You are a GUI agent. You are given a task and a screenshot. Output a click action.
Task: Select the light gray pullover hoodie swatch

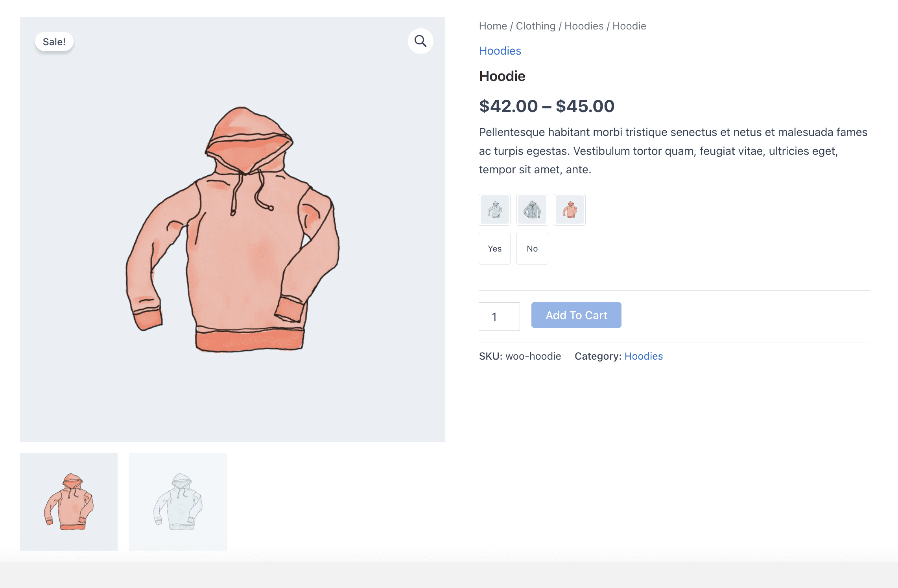tap(494, 209)
